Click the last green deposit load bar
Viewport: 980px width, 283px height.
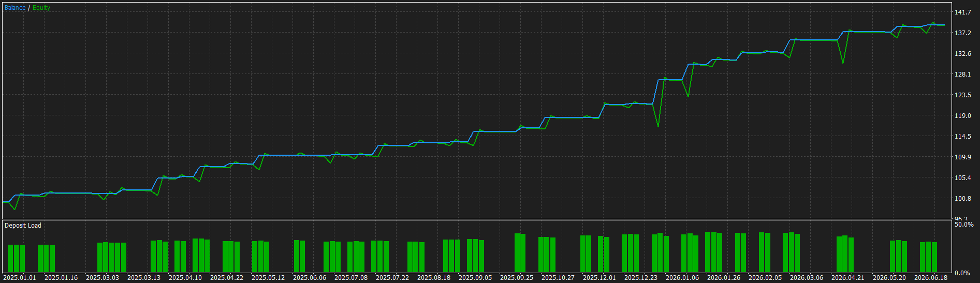pyautogui.click(x=934, y=257)
